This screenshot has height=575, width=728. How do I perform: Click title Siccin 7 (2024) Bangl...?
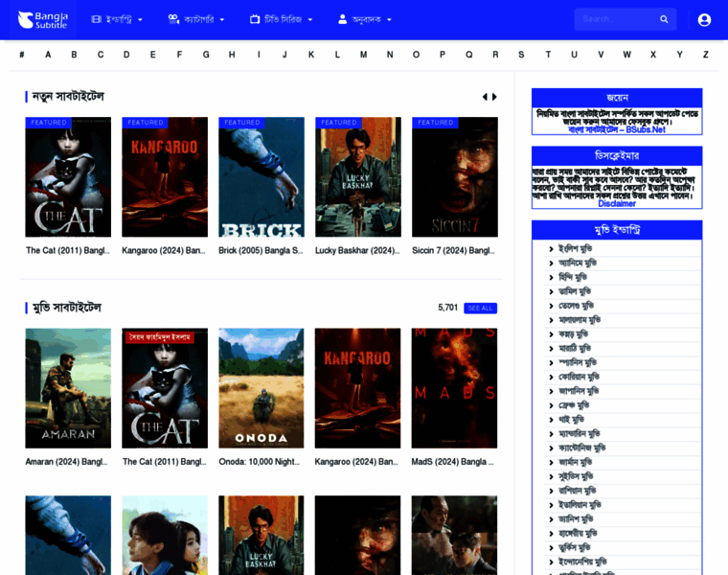pos(454,251)
